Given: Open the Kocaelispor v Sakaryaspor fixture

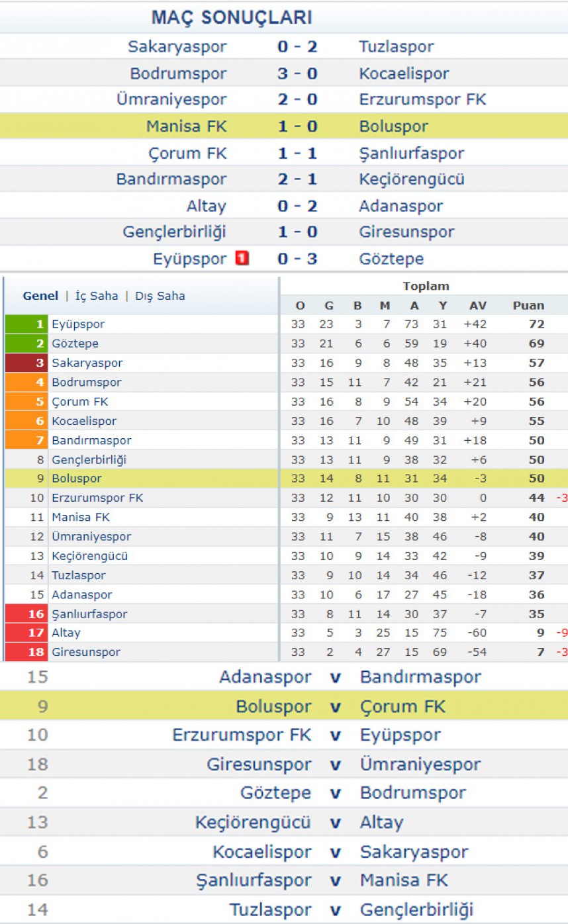Looking at the screenshot, I should (x=284, y=852).
